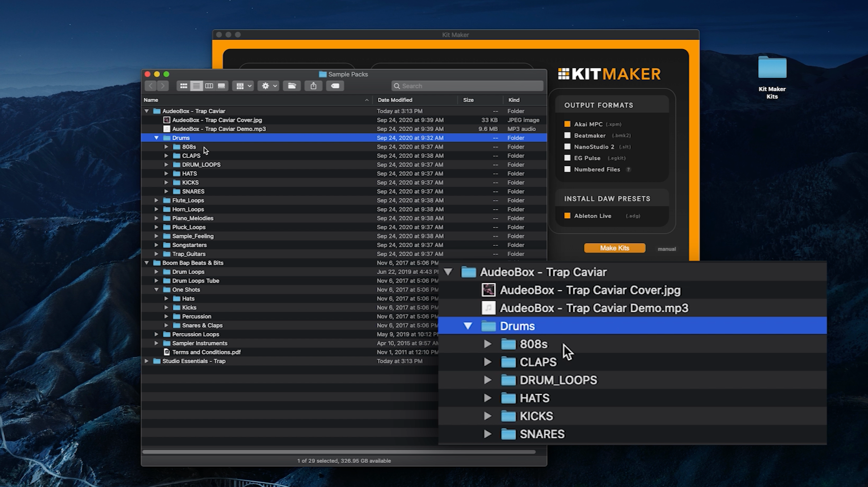Image resolution: width=868 pixels, height=487 pixels.
Task: Switch Finder to column view
Action: click(x=209, y=86)
